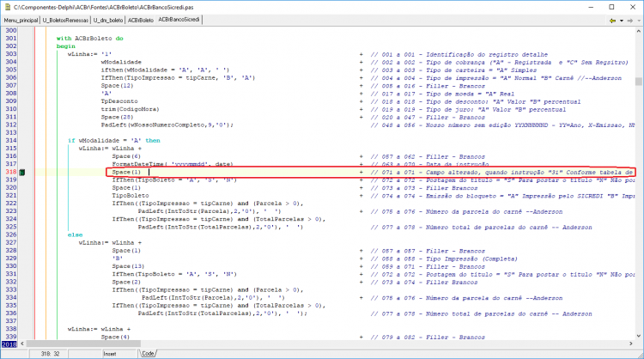Click the 'B' literal on line 329
Screen dimensions: 644x359
pyautogui.click(x=117, y=259)
